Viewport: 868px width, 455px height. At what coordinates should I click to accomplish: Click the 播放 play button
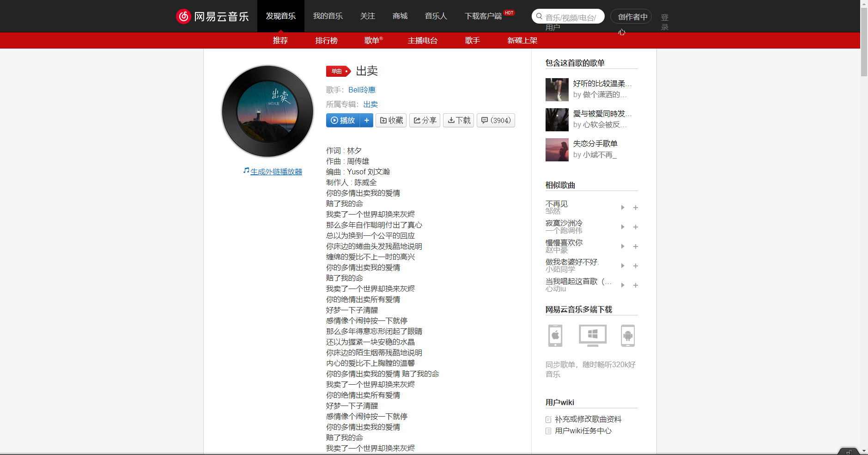pyautogui.click(x=343, y=120)
